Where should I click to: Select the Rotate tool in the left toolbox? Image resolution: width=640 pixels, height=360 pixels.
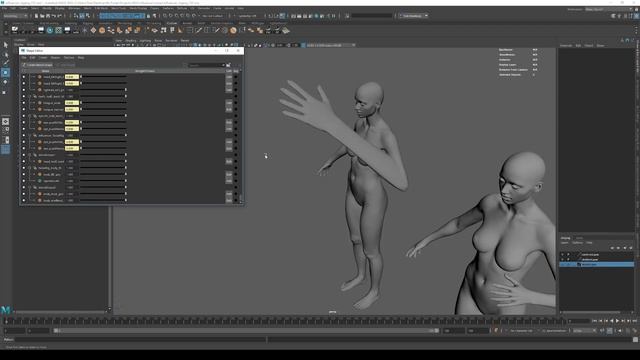[x=5, y=82]
